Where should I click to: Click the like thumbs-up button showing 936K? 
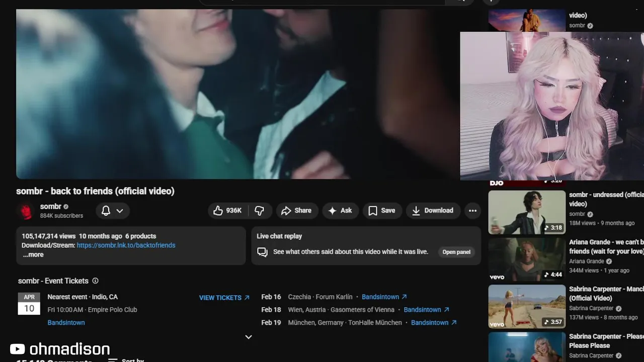228,211
